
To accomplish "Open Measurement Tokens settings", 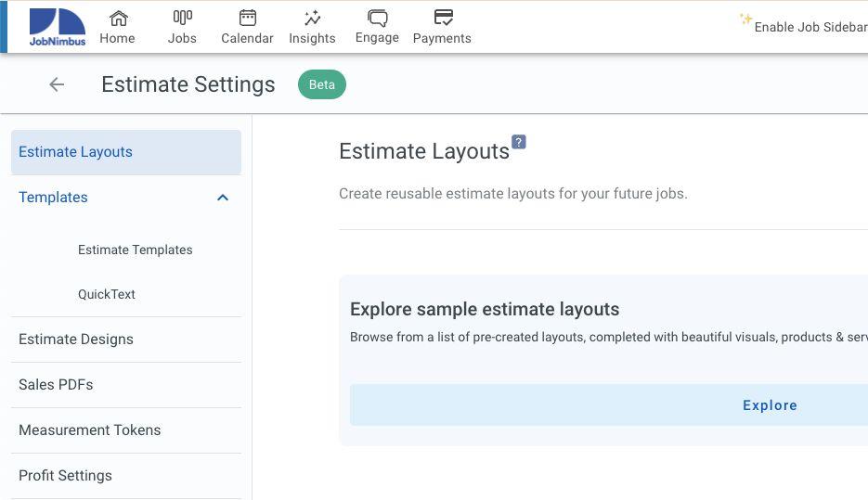I will pos(90,430).
